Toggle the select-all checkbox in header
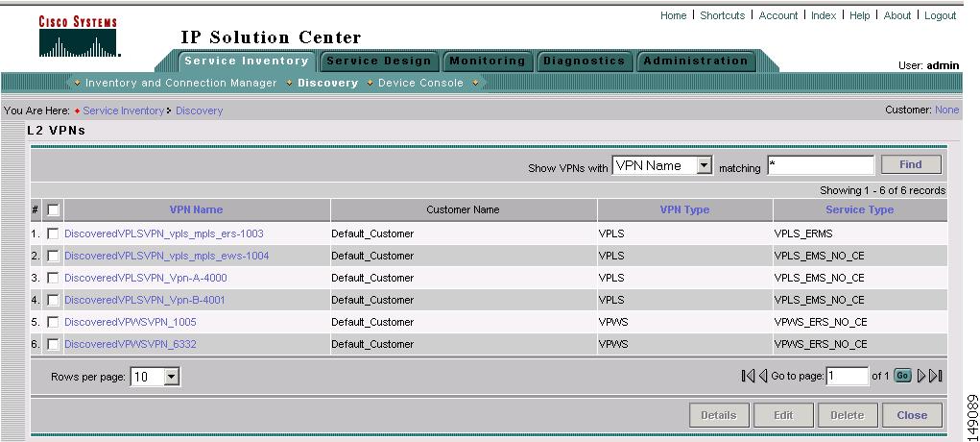Screen dimensions: 980x442 tap(53, 210)
